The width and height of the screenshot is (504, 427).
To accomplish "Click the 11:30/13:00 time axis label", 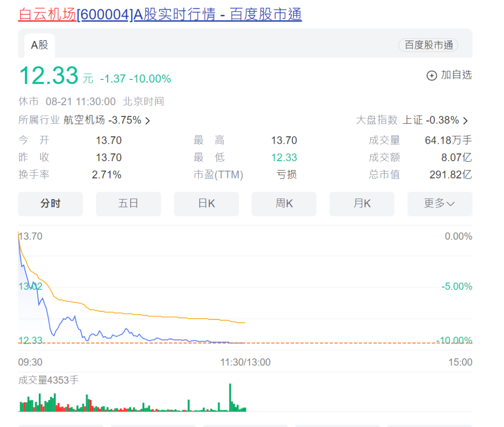I will (245, 362).
